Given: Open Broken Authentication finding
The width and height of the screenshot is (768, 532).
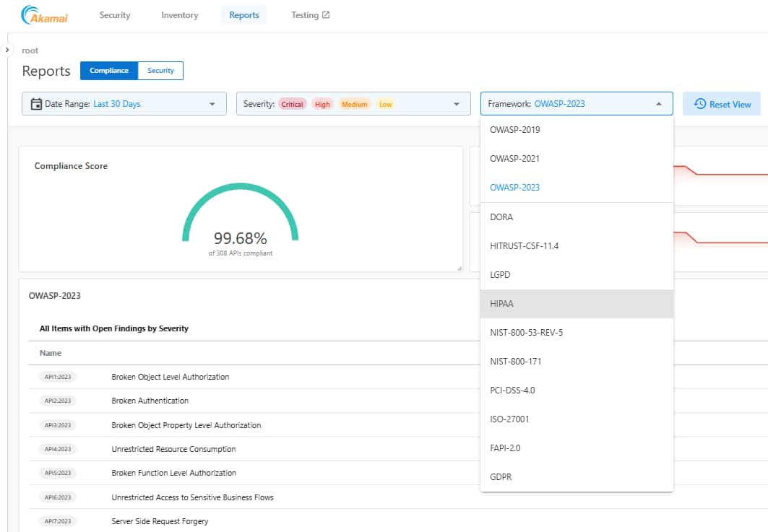Looking at the screenshot, I should click(x=150, y=401).
